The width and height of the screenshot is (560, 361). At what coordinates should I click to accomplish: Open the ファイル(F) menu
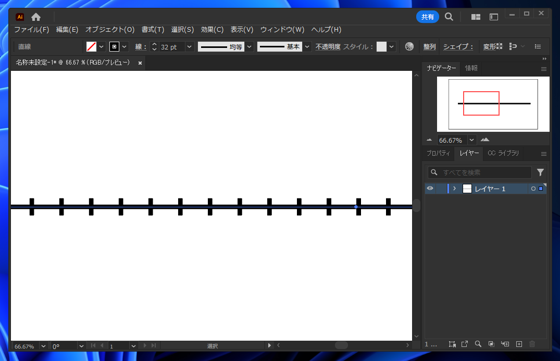point(32,30)
